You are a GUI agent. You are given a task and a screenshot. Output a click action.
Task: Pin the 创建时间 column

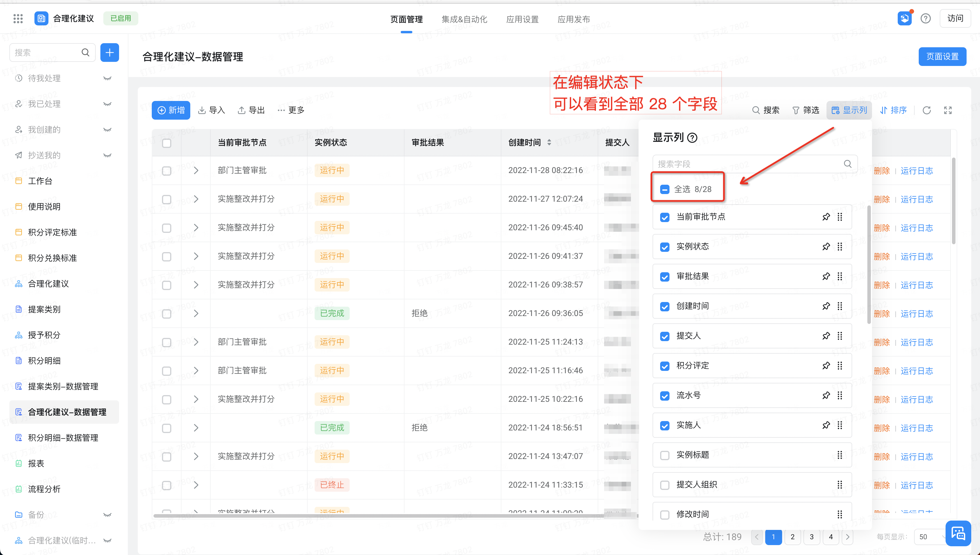[826, 306]
